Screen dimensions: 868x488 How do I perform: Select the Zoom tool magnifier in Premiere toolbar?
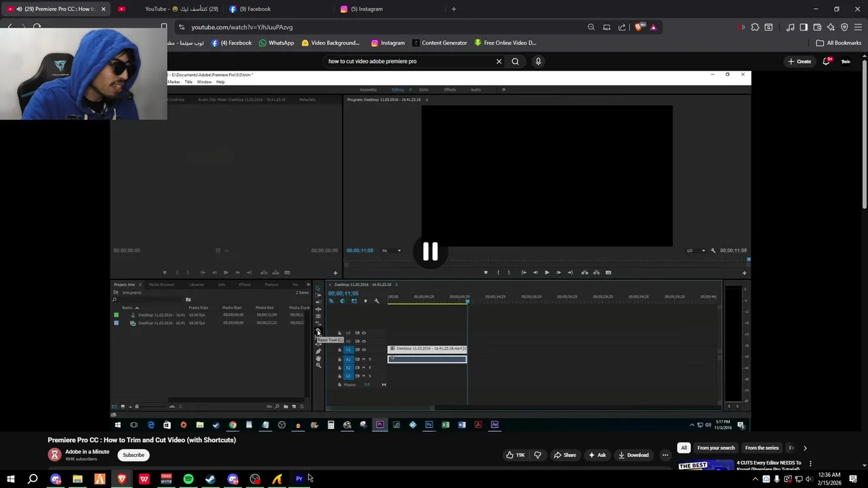[318, 365]
